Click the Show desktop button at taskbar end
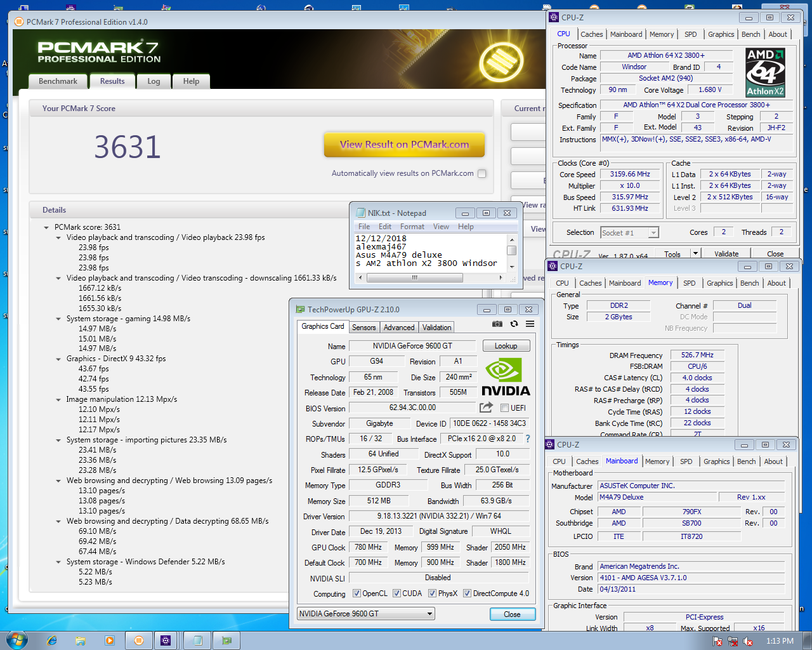812x650 pixels. (x=808, y=640)
